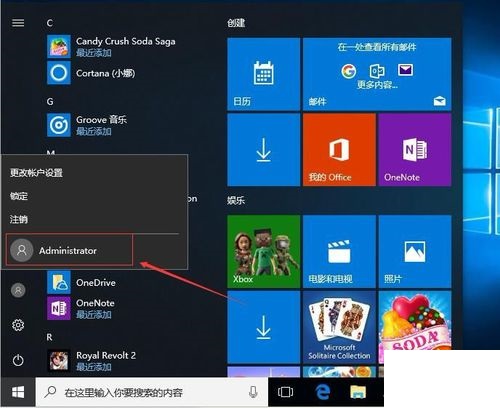Open OneDrive from the app list
Screen dimensions: 500x408
pos(82,282)
